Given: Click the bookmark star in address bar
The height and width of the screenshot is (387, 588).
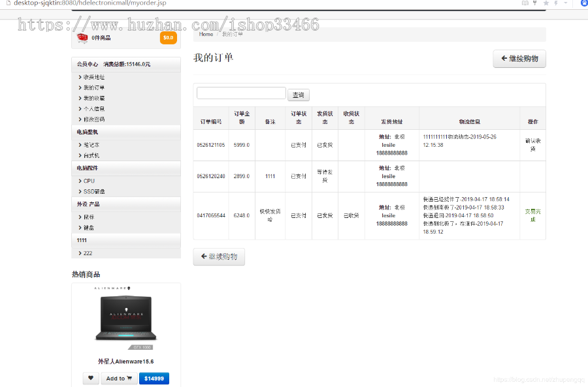Looking at the screenshot, I should 546,3.
